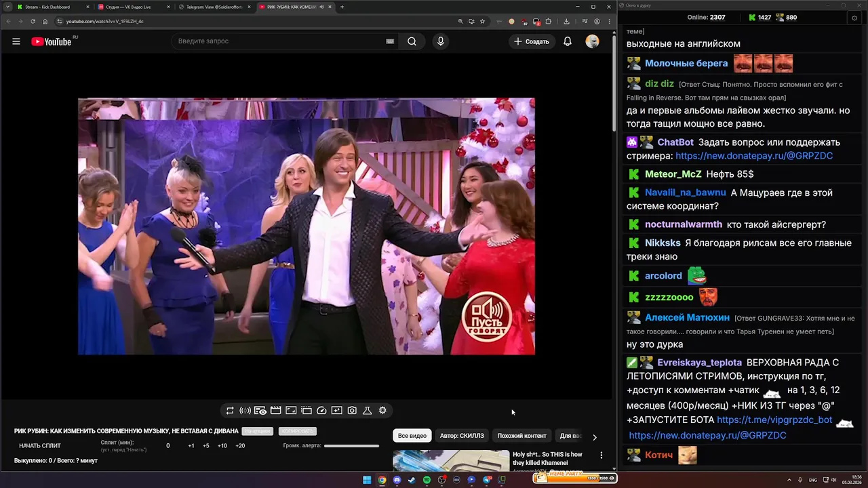Click НАЧАТЬ СПЛИТ button
The image size is (868, 488).
(40, 446)
